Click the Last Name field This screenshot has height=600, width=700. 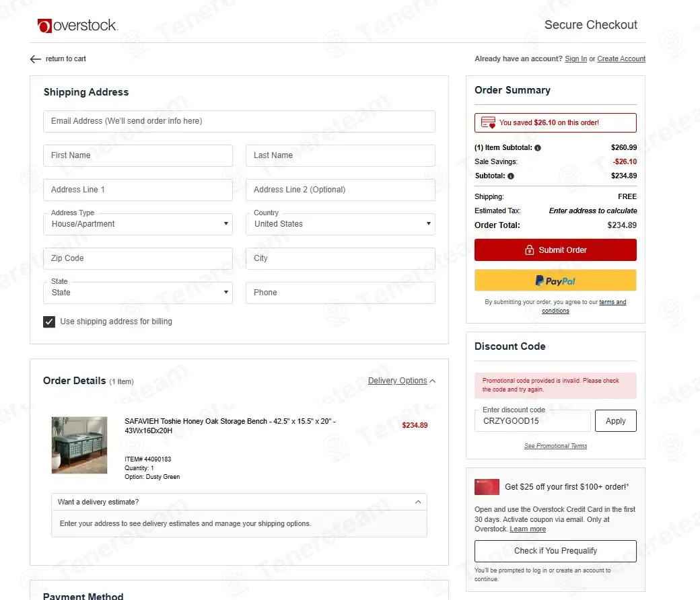point(340,155)
